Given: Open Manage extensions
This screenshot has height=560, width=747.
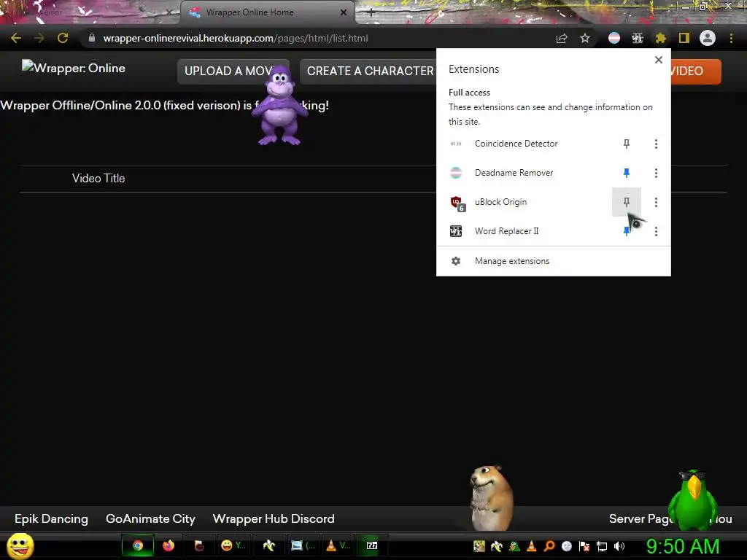Looking at the screenshot, I should click(553, 261).
